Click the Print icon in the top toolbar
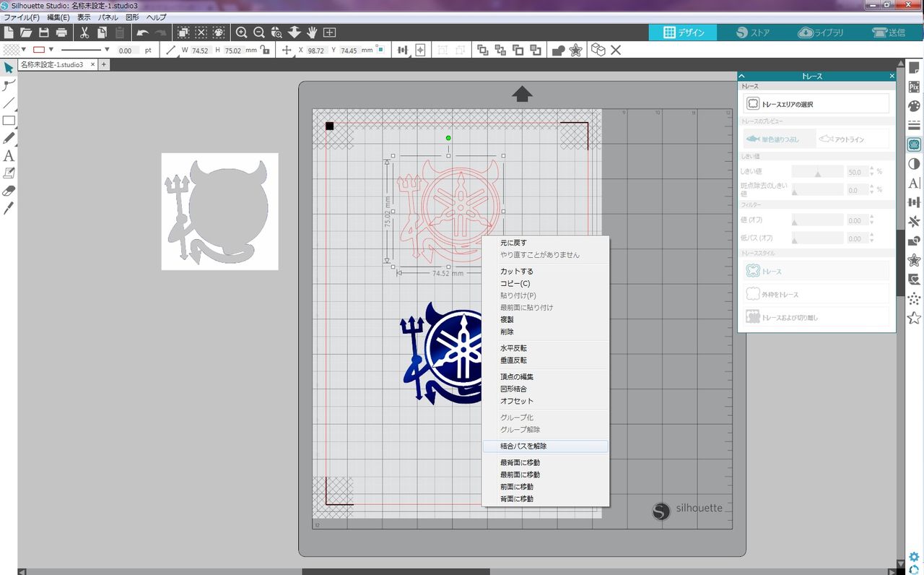Screen dimensions: 924x575 [61, 33]
